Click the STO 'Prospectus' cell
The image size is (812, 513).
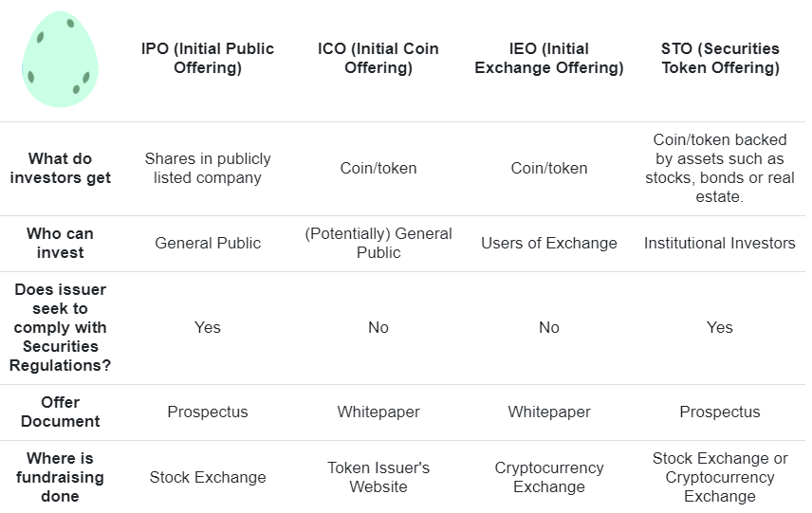pos(720,412)
